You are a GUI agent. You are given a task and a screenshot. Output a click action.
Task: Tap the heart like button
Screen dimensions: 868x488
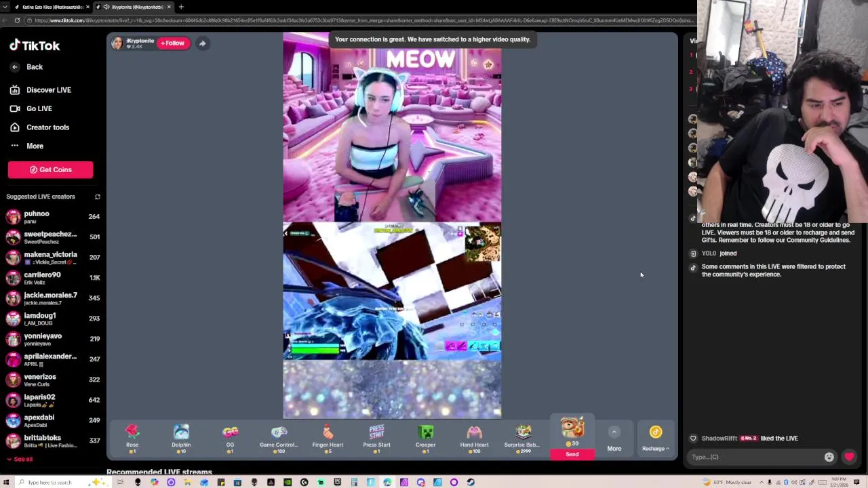tap(849, 457)
